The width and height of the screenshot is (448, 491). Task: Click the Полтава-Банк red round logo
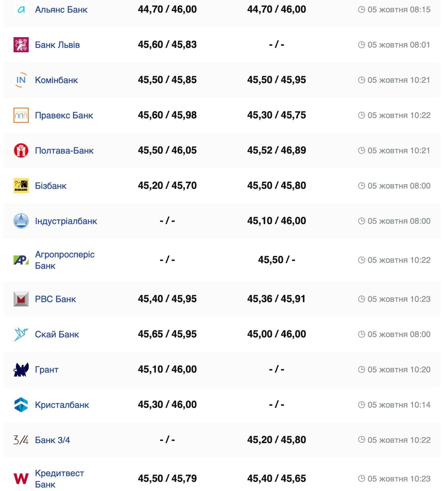coord(21,150)
